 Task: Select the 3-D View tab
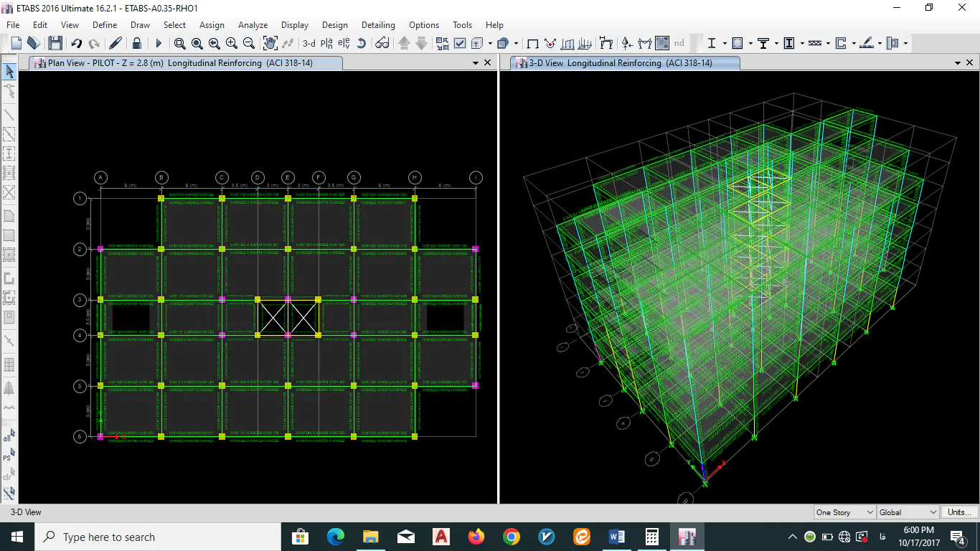[620, 63]
